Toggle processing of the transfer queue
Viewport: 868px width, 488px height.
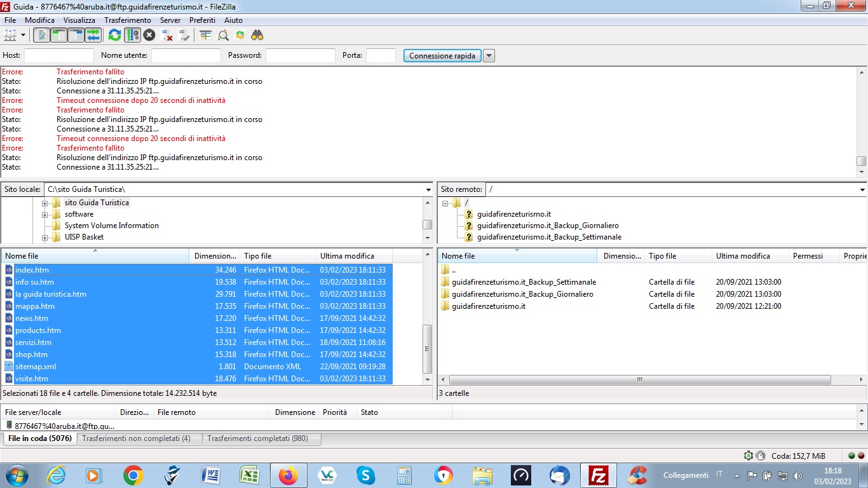tap(132, 35)
